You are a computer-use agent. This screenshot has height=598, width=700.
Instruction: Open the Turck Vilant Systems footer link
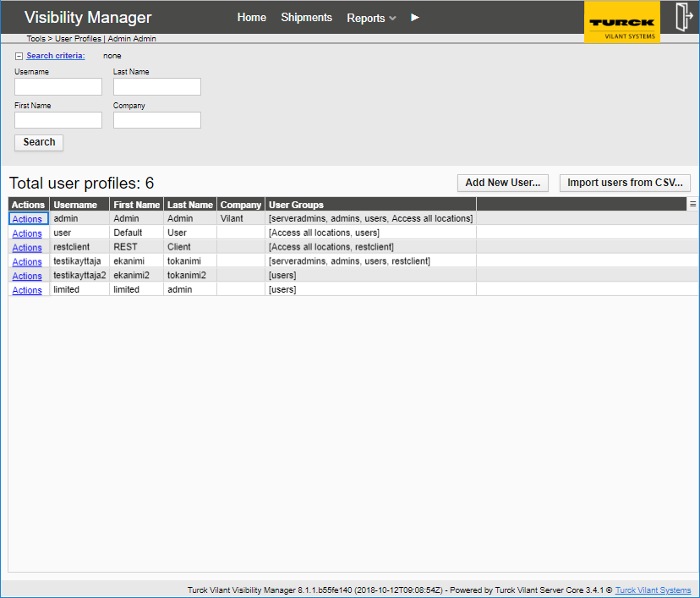653,590
